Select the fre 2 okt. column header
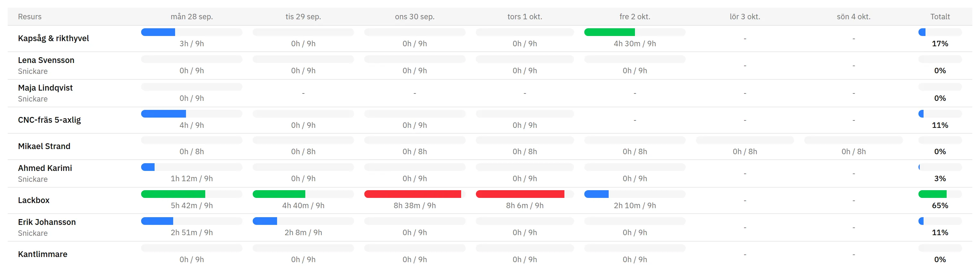This screenshot has width=980, height=275. coord(635,17)
